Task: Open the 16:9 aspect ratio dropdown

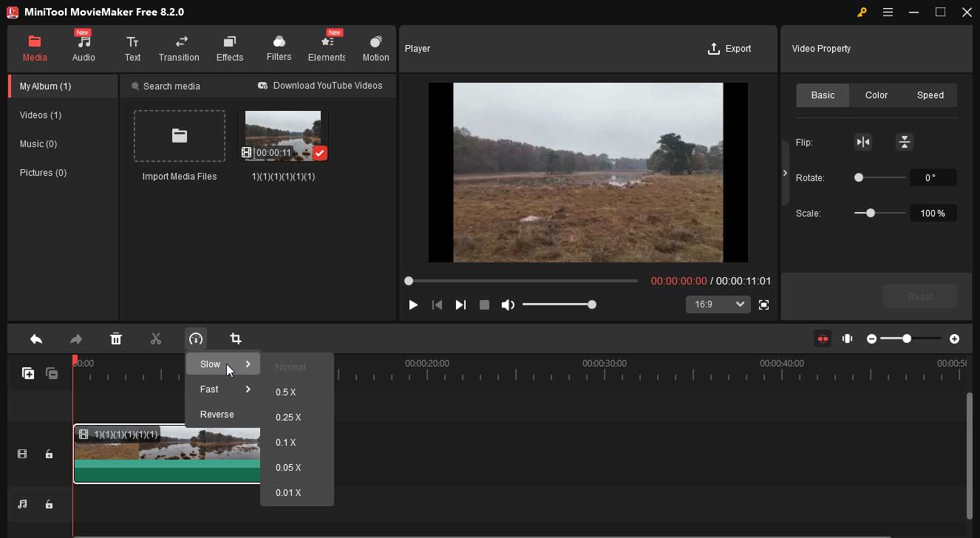Action: [718, 304]
